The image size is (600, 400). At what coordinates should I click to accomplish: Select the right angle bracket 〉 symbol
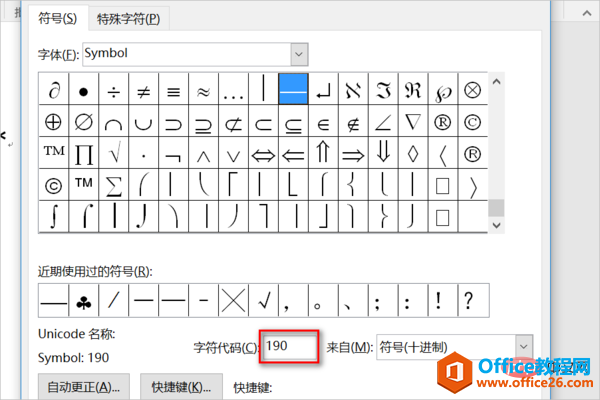click(473, 185)
